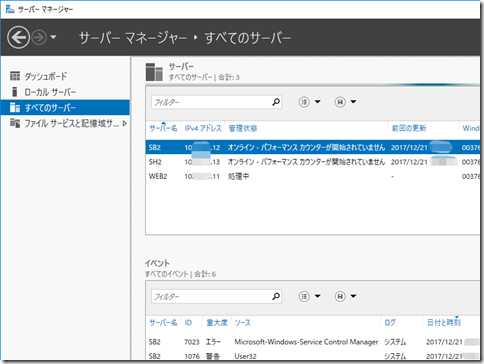484x364 pixels.
Task: Click the servers filter search magnifier
Action: [x=276, y=102]
